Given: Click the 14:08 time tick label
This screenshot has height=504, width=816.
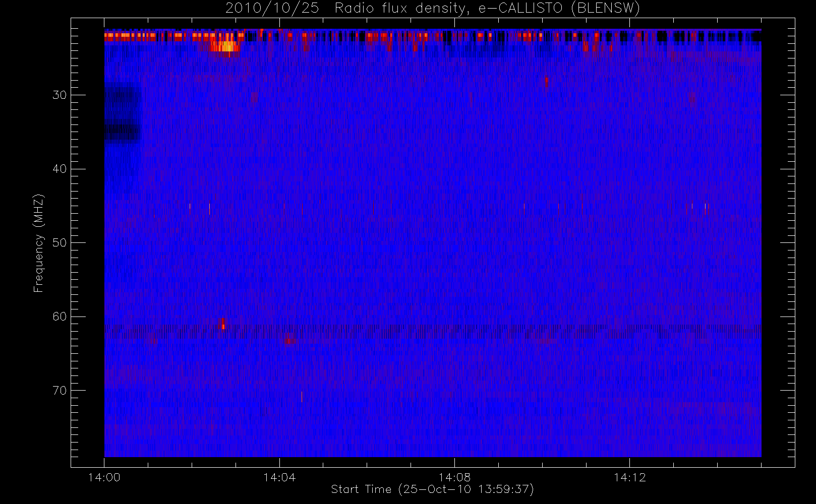Looking at the screenshot, I should 454,477.
